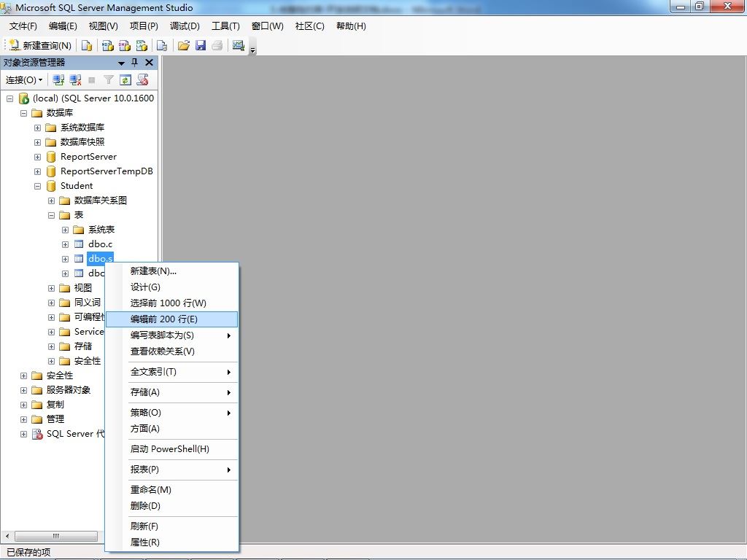747x560 pixels.
Task: Toggle auto-hide pin on 对象资源管理器 panel
Action: [135, 63]
